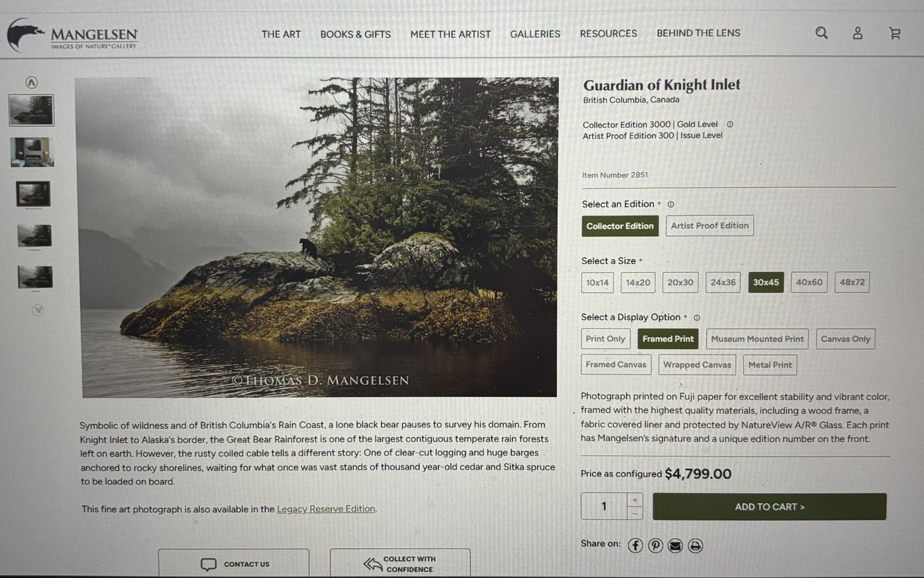The width and height of the screenshot is (924, 578).
Task: Select Canvas Only display option
Action: tap(845, 339)
